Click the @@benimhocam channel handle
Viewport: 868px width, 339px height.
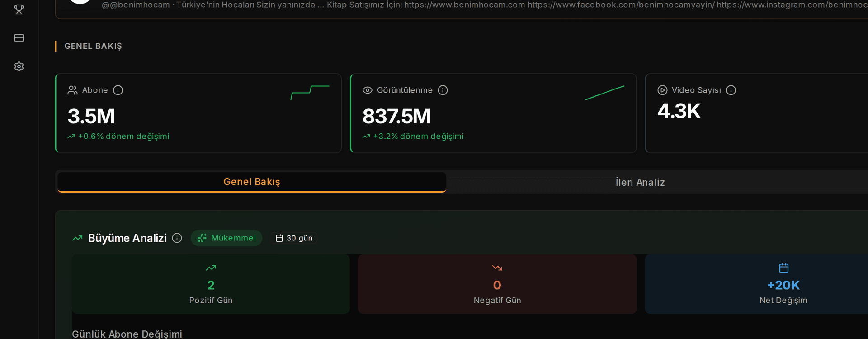coord(136,5)
